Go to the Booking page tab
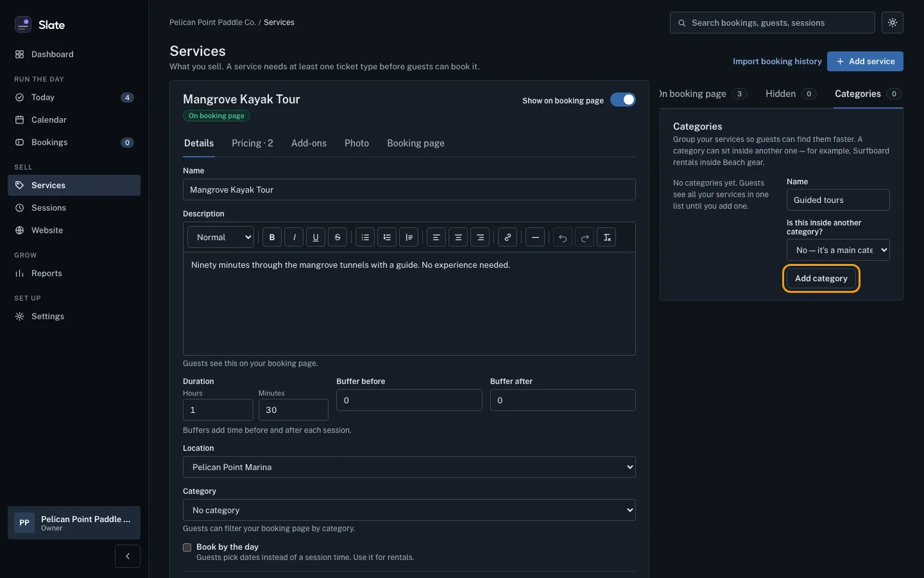This screenshot has height=578, width=924. (416, 143)
